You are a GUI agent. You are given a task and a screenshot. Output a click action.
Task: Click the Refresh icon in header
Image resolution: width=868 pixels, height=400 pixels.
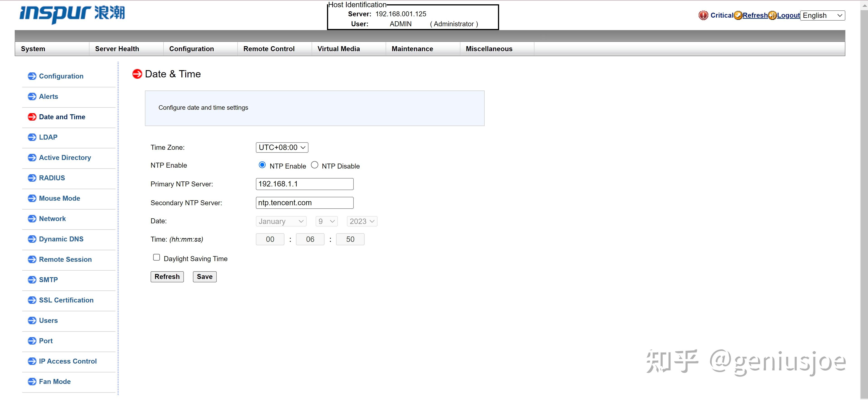pos(738,15)
